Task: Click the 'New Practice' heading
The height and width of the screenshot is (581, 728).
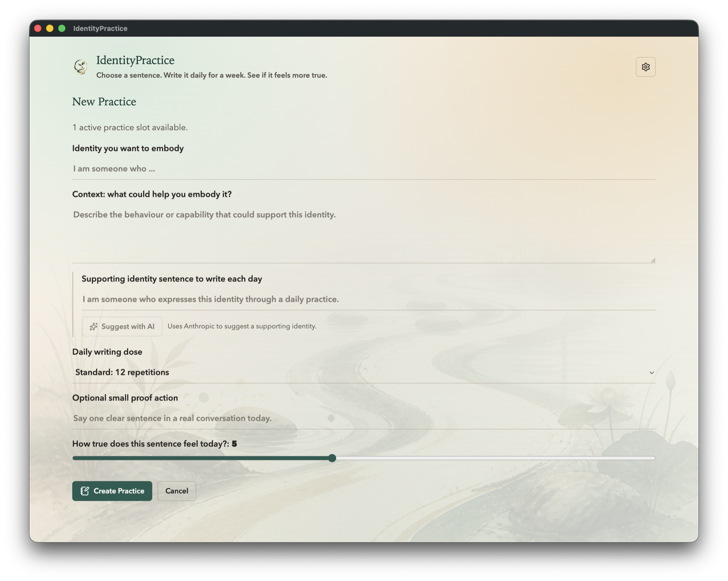Action: pyautogui.click(x=104, y=101)
